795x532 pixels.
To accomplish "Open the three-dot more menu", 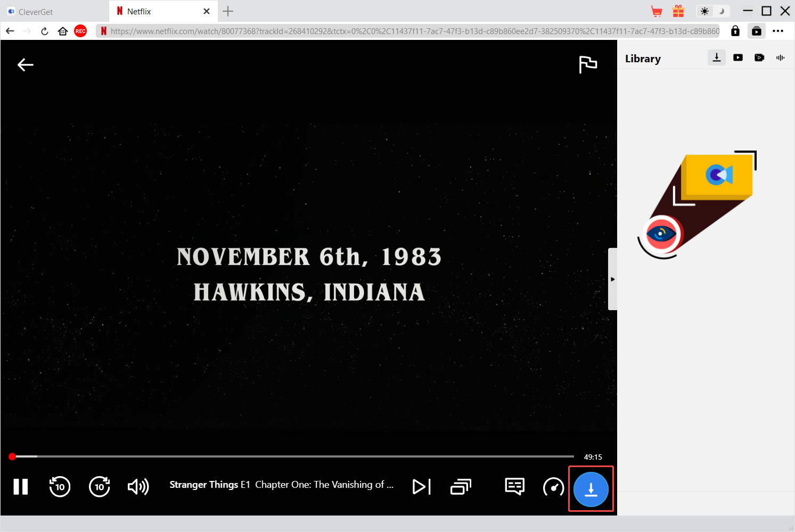I will [778, 31].
